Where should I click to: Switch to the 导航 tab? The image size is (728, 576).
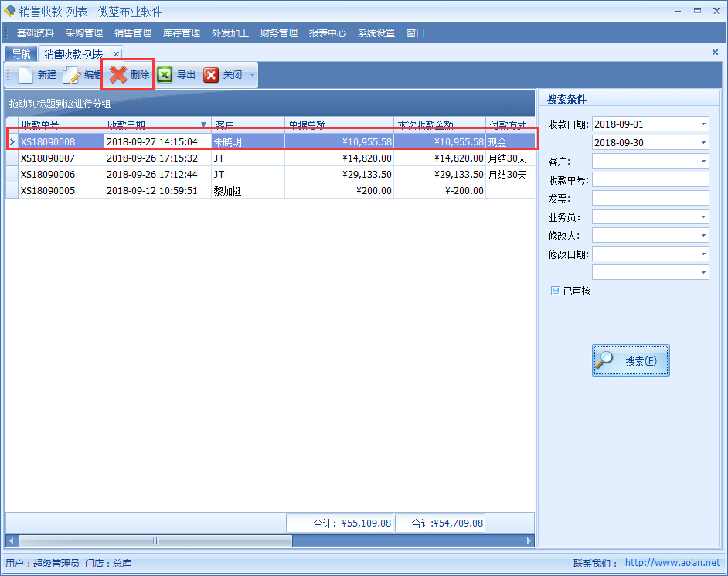pos(21,54)
